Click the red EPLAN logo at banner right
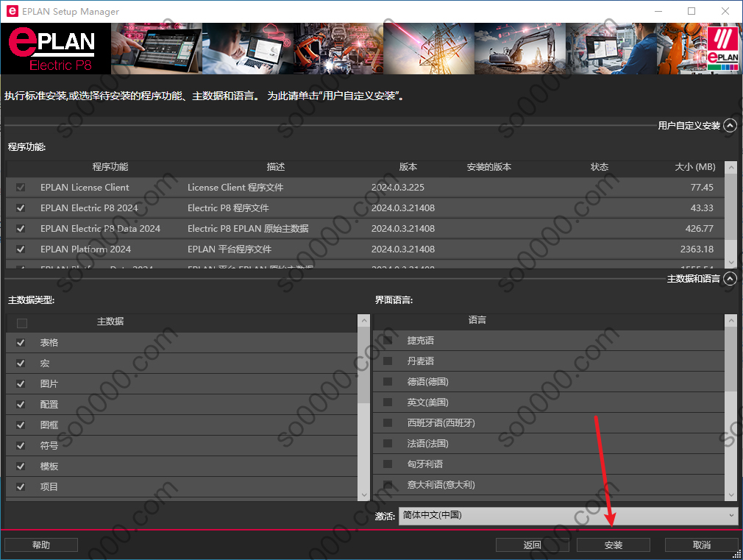The width and height of the screenshot is (743, 560). click(722, 49)
